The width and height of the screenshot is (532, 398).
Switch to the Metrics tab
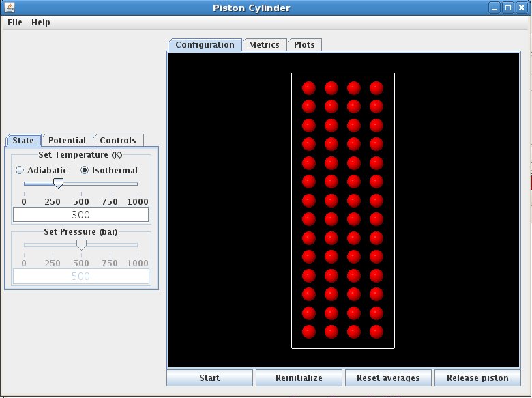click(x=264, y=45)
